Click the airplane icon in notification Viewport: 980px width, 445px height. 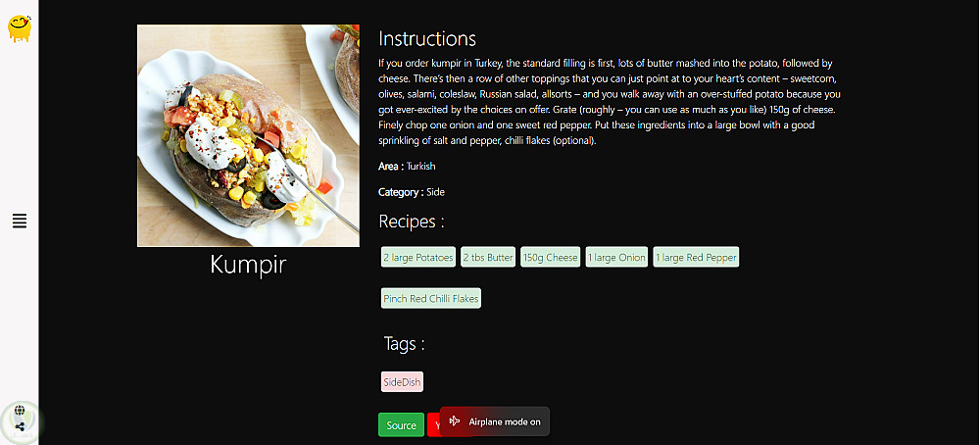(455, 421)
